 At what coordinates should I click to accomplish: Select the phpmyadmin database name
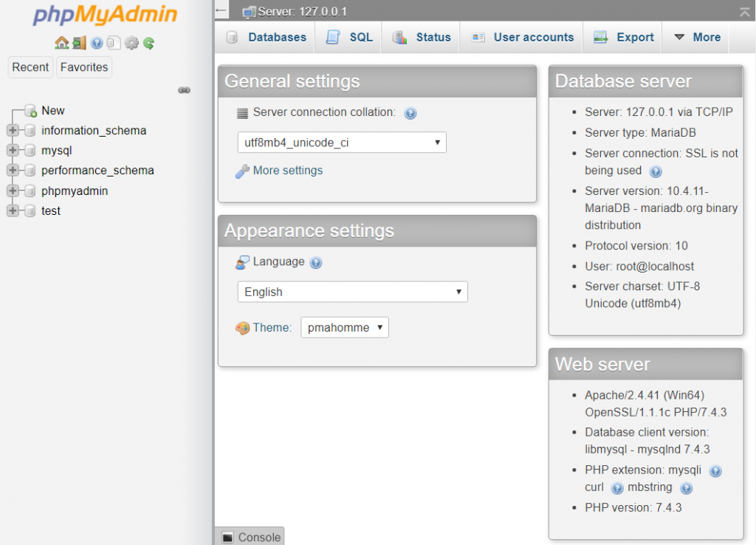75,191
